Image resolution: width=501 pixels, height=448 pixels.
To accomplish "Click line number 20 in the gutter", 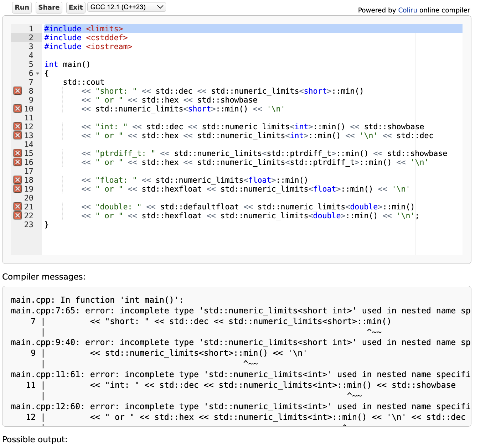I will point(29,198).
